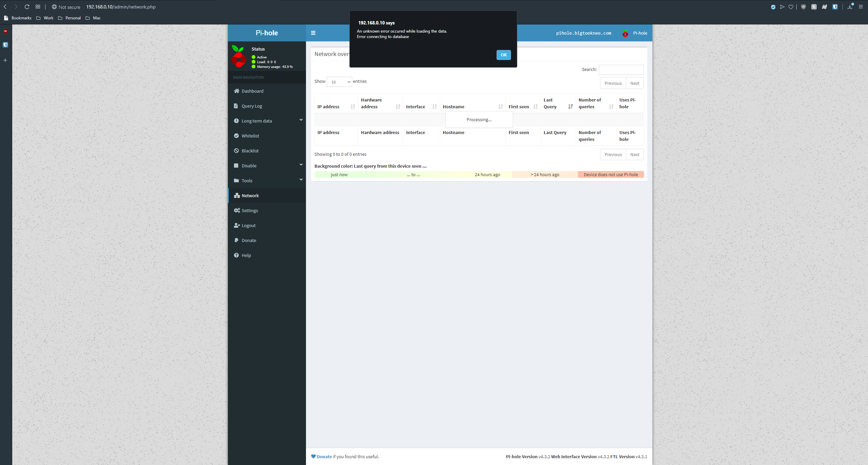Click the Blacklist ban icon
The height and width of the screenshot is (465, 868).
click(236, 151)
